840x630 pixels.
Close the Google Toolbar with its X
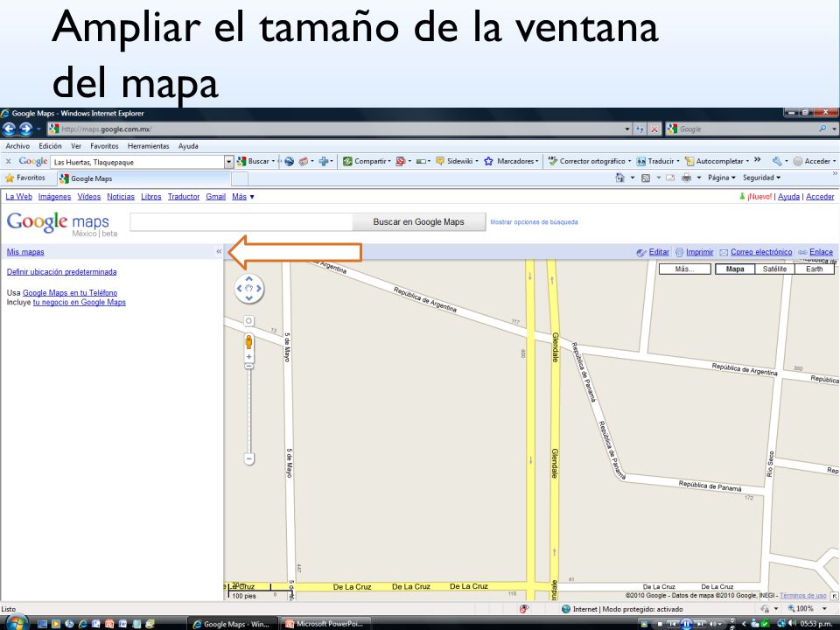point(8,161)
